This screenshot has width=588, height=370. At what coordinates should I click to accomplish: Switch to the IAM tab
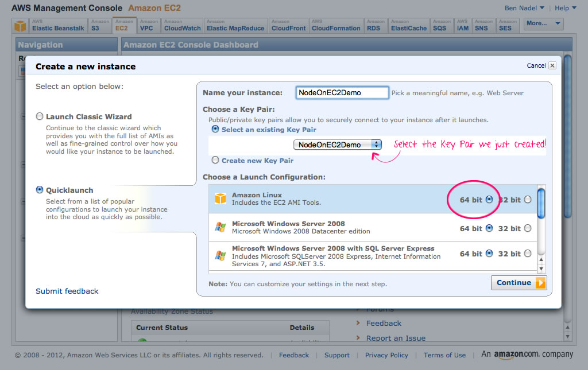[463, 25]
